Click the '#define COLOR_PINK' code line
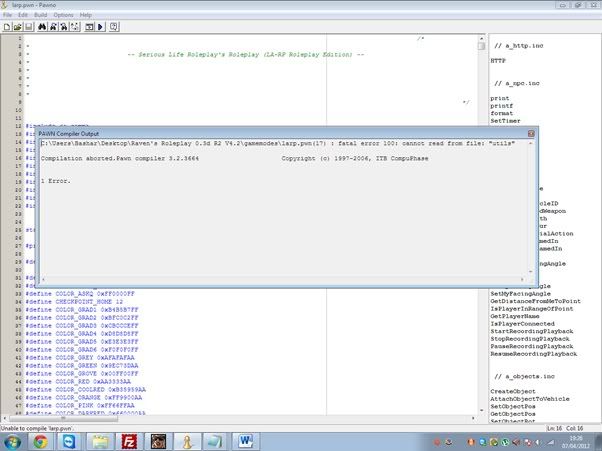 click(80, 406)
